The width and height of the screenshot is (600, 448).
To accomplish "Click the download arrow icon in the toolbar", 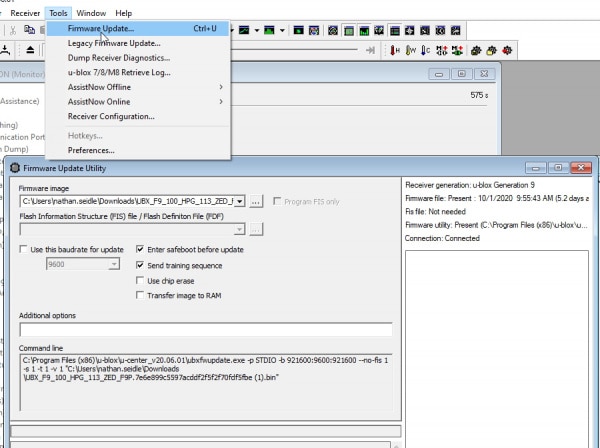I will [x=7, y=50].
